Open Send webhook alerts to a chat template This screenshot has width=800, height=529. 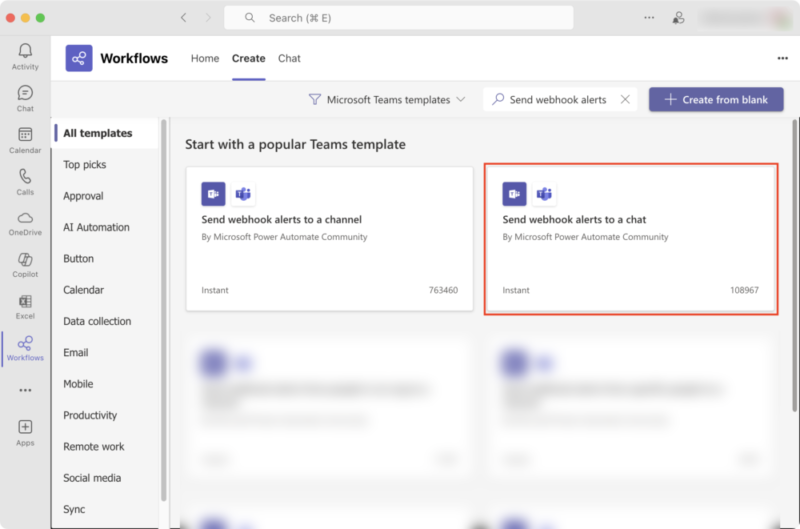tap(631, 239)
